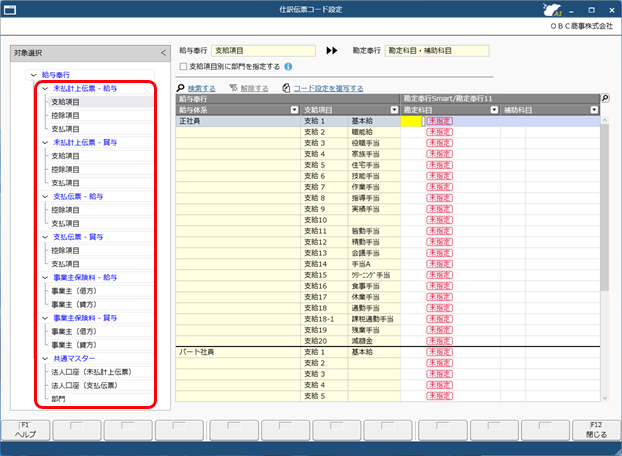The width and height of the screenshot is (622, 456).
Task: Click the magnifier icon at the grid's top right
Action: point(605,98)
